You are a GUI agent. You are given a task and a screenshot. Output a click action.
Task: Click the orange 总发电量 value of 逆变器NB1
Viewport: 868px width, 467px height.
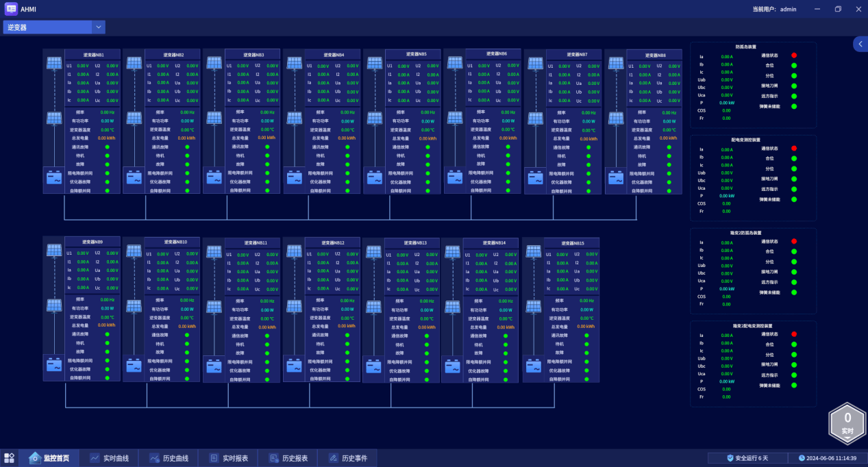106,138
